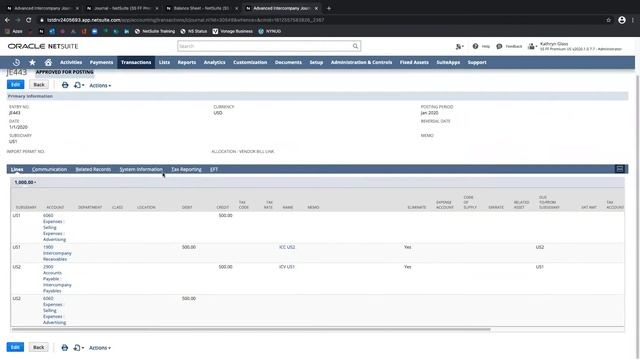This screenshot has width=640, height=360.
Task: Switch to the Related Records subtab
Action: click(93, 169)
